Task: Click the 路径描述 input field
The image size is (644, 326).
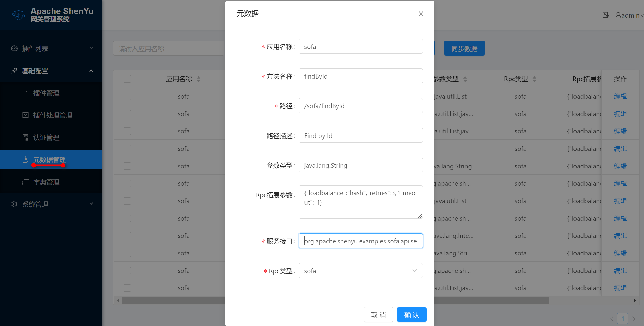Action: pos(360,135)
